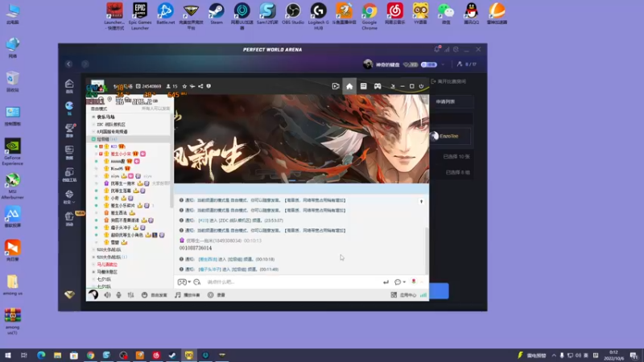Viewport: 644px width, 362px height.
Task: Click the font style icon beside emoji picker
Action: (x=197, y=282)
